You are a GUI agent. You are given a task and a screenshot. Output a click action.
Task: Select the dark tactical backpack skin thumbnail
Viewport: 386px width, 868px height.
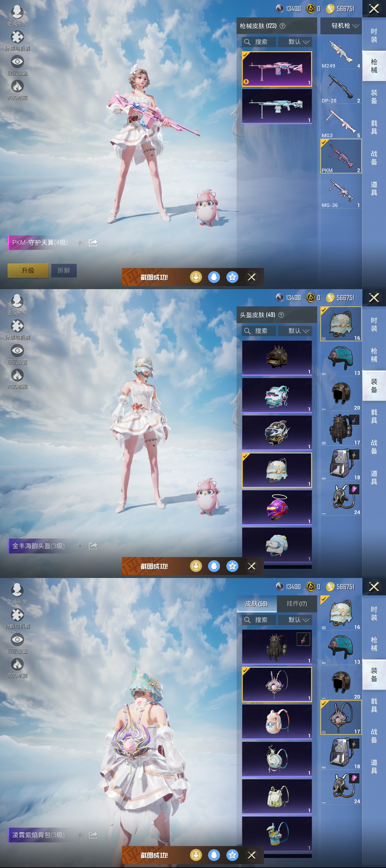[x=277, y=647]
